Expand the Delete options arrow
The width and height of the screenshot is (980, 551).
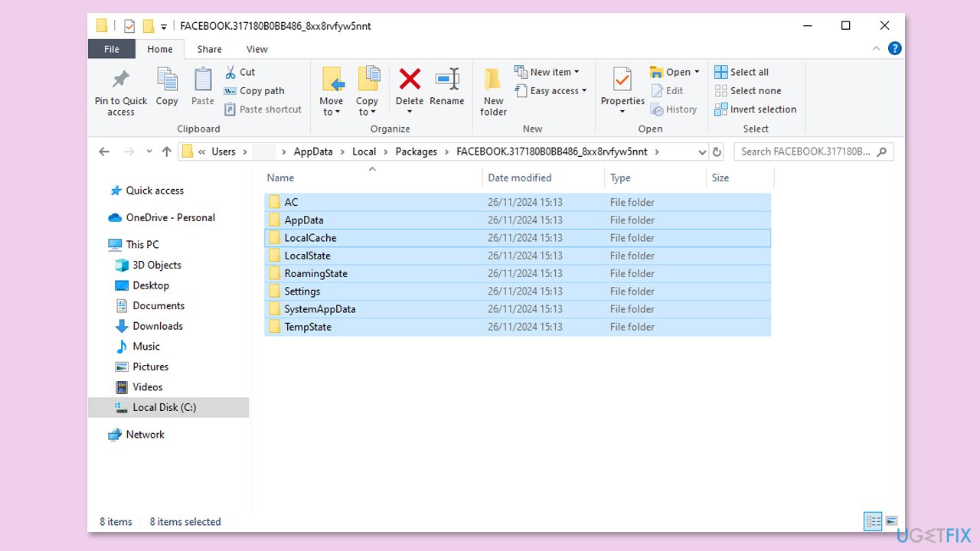[x=410, y=112]
